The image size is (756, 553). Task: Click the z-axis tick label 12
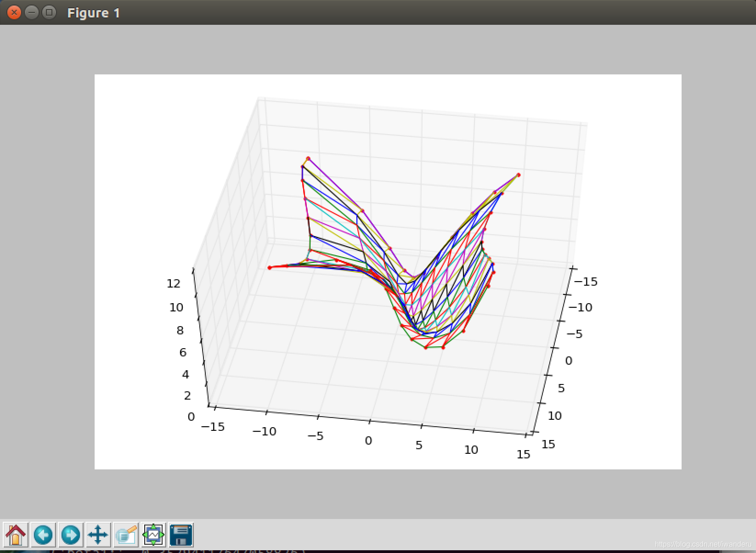pos(174,283)
